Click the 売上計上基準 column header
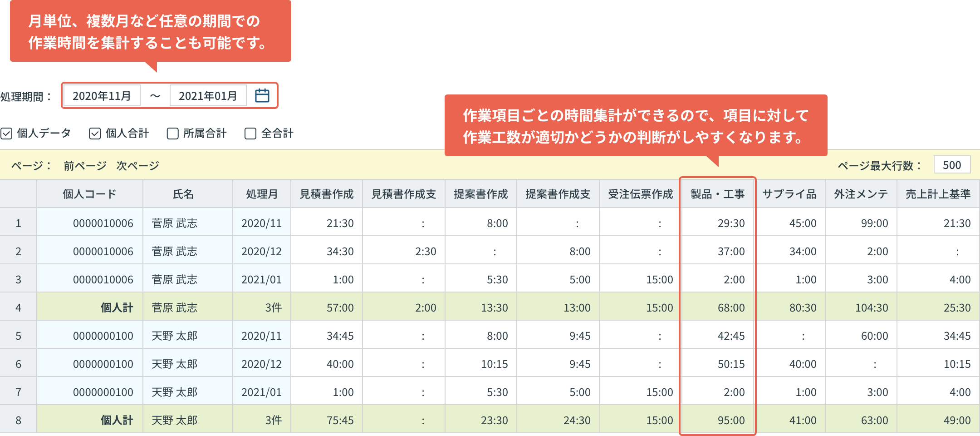Image resolution: width=980 pixels, height=436 pixels. pos(938,194)
